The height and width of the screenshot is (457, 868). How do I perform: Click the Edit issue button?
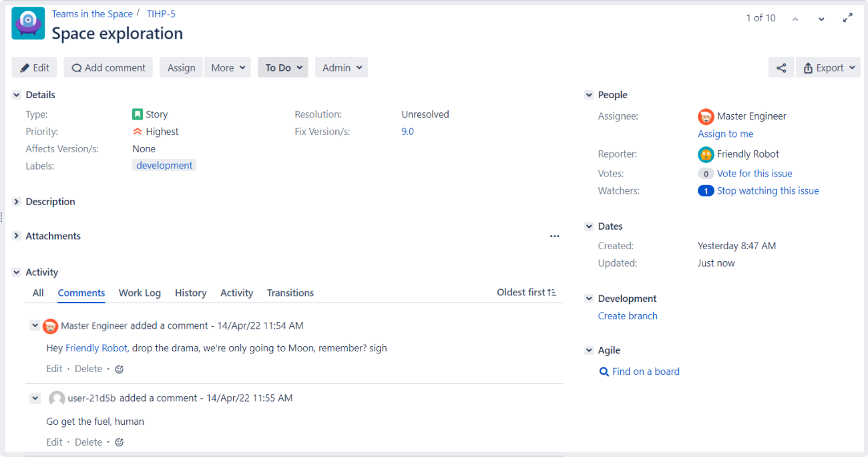click(x=35, y=67)
